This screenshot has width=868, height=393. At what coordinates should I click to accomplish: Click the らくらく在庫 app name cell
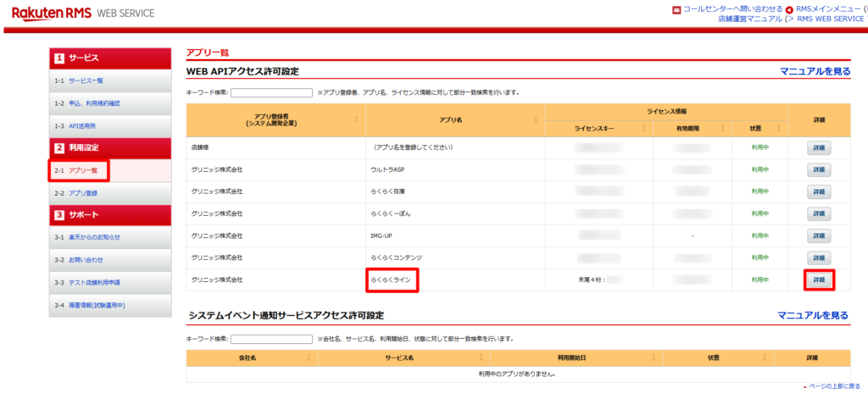click(455, 191)
